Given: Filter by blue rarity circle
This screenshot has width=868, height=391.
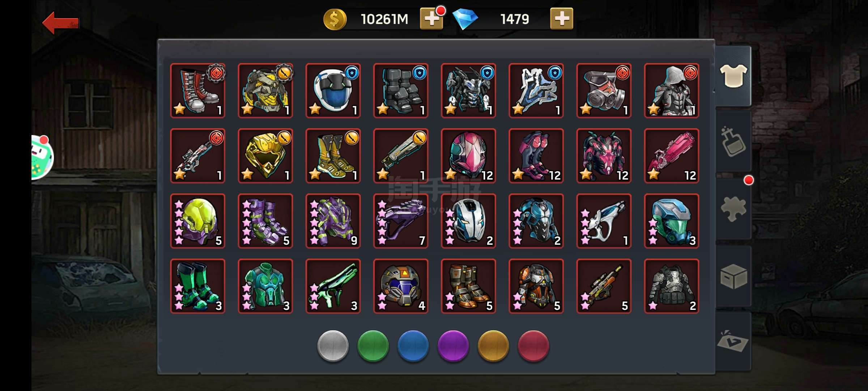Looking at the screenshot, I should (x=413, y=346).
